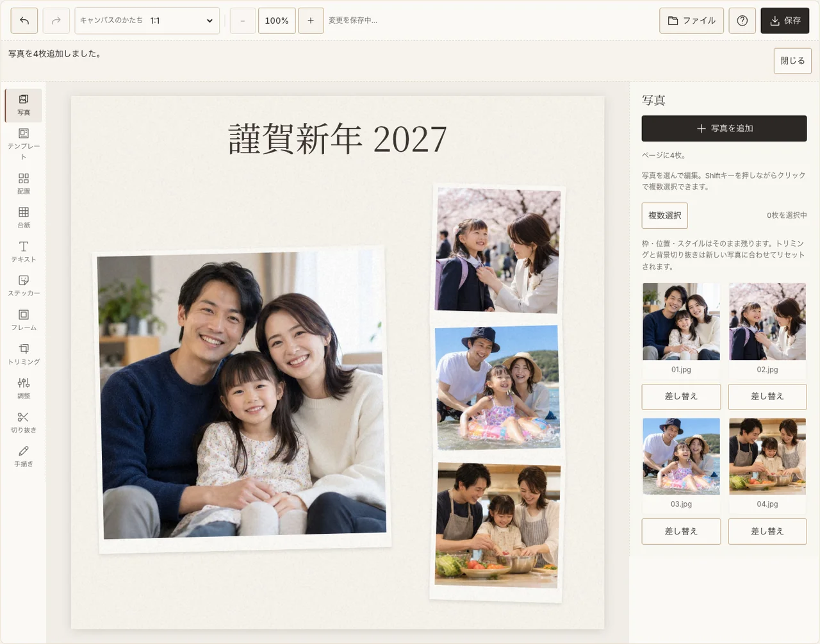Click 差し替え under 01.jpg
820x644 pixels.
(x=681, y=397)
